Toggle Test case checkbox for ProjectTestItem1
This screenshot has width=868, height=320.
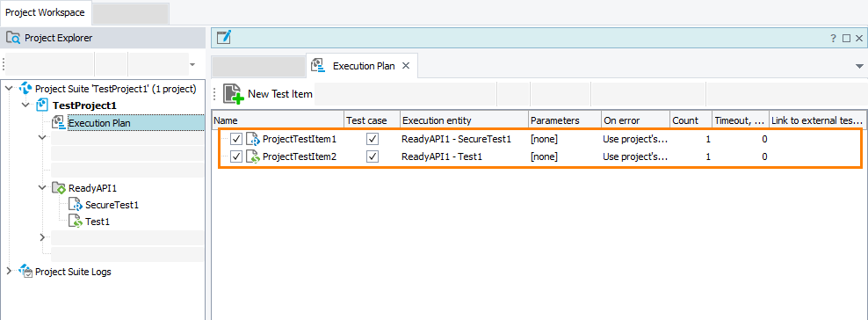[x=373, y=139]
